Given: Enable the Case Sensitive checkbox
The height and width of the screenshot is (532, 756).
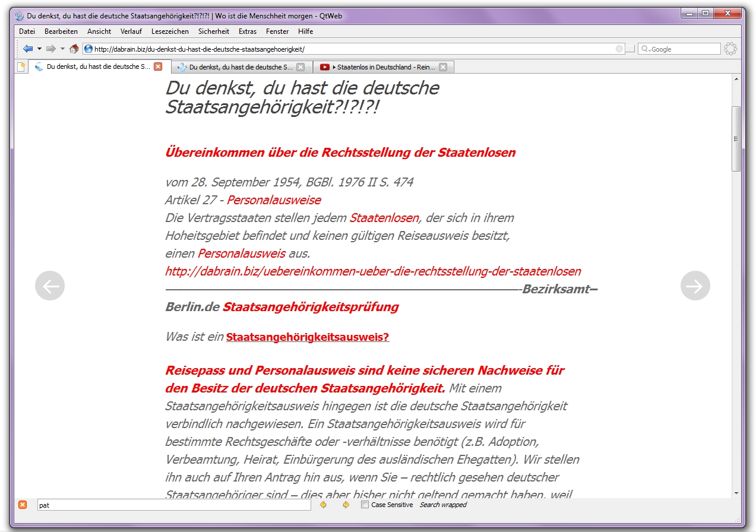Looking at the screenshot, I should point(365,505).
